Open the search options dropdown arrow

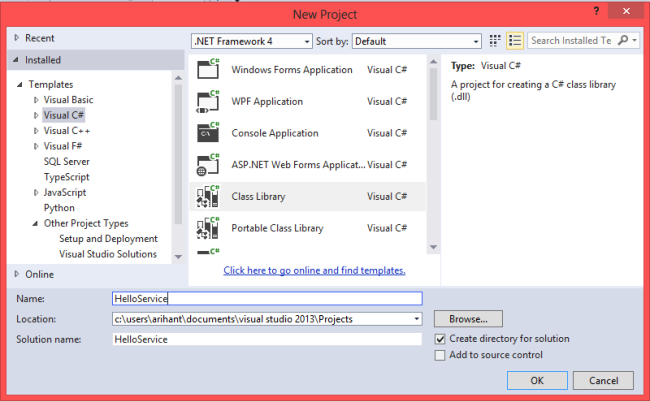(x=634, y=40)
